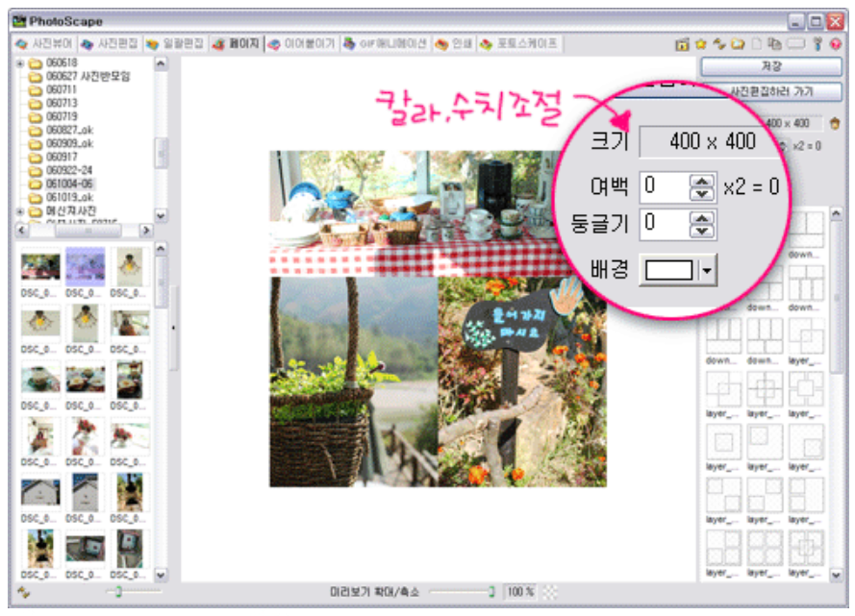The image size is (855, 616).
Task: Click the thumbnail list scroll-down arrow
Action: click(x=161, y=575)
